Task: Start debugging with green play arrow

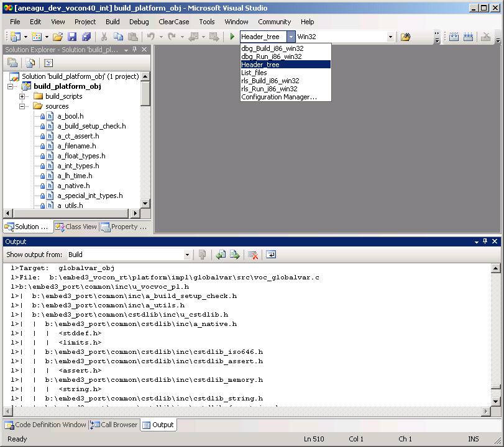Action: 232,37
